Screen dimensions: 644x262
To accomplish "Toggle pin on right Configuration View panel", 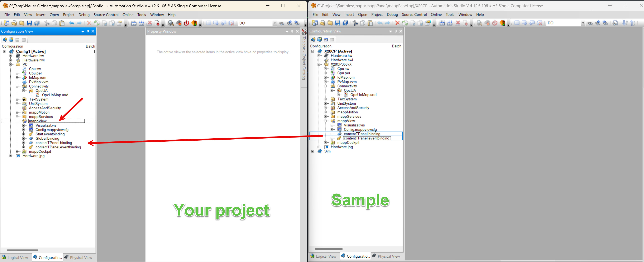I will coord(396,31).
